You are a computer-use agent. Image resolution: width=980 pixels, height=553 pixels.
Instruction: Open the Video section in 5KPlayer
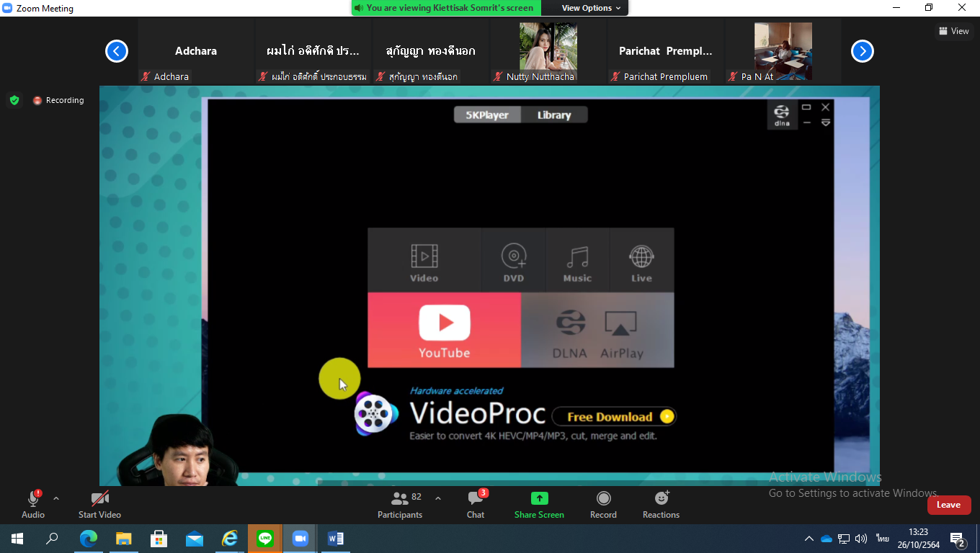coord(424,261)
